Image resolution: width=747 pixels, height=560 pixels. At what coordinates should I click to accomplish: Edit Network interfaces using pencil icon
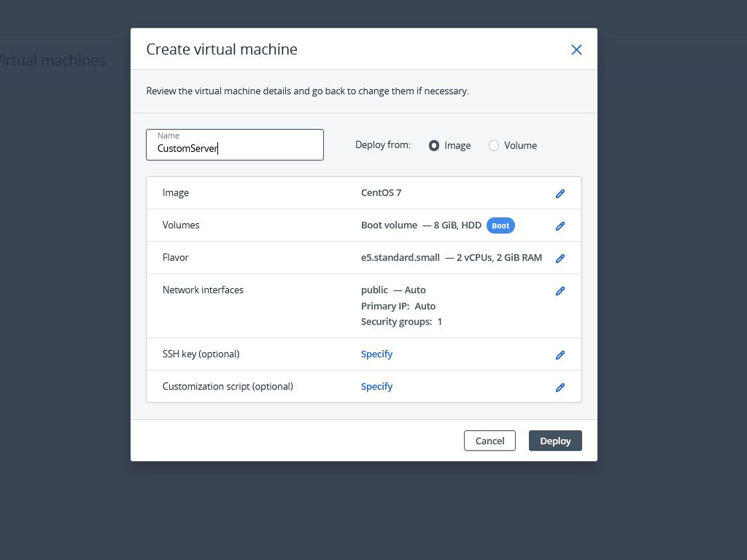[560, 291]
